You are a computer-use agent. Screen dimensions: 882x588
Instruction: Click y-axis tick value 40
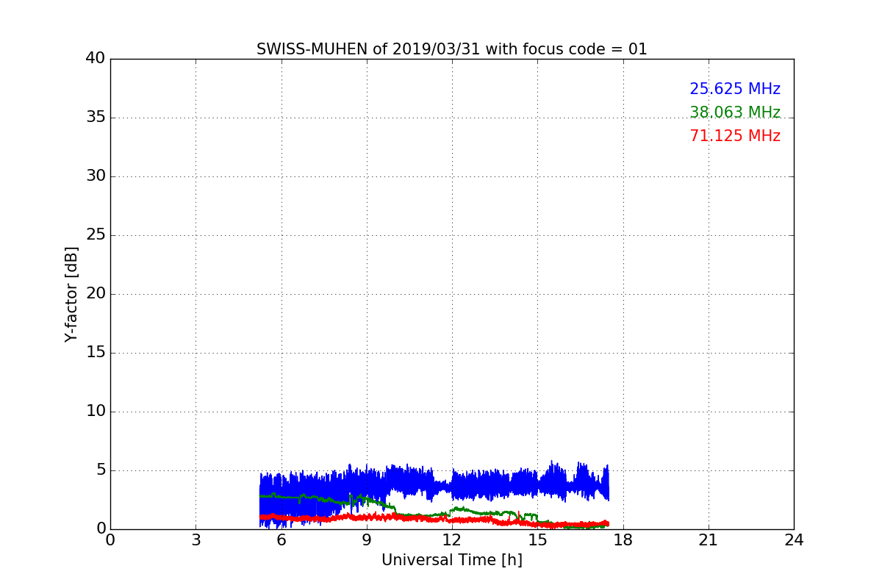click(x=96, y=58)
